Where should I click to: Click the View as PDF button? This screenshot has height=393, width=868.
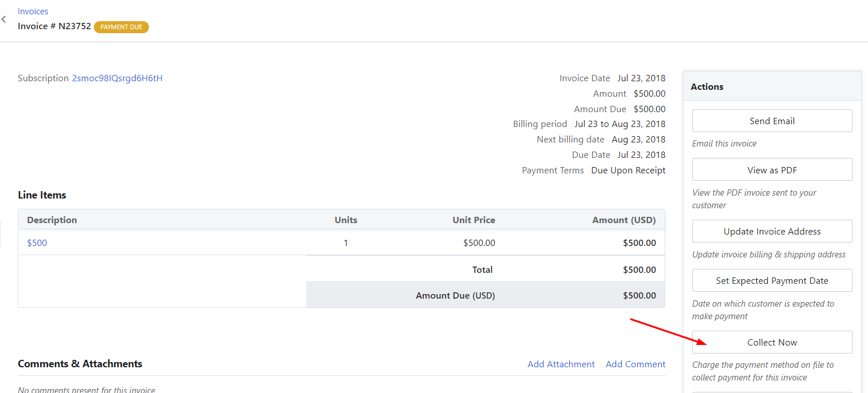(x=772, y=170)
